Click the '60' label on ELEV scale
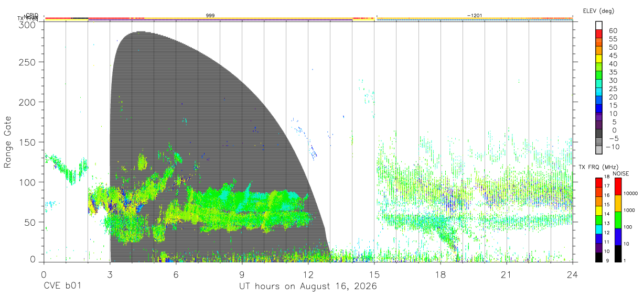 point(613,30)
